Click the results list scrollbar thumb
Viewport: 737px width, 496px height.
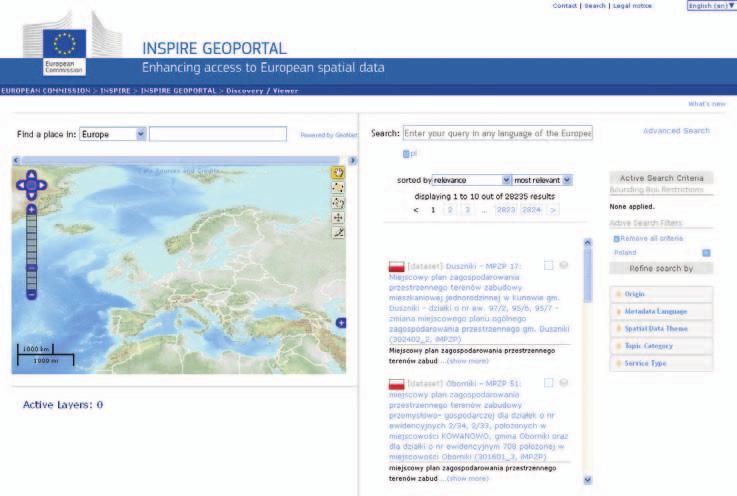[588, 276]
